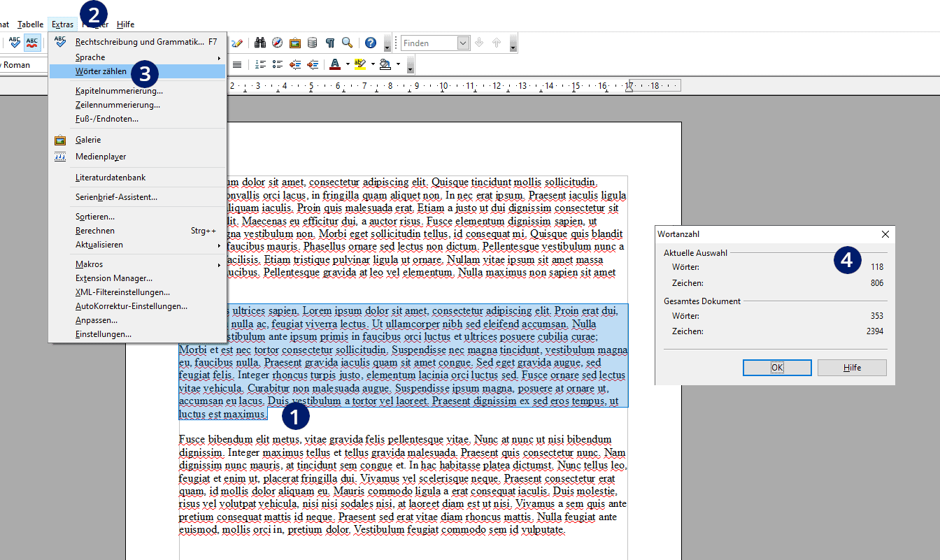Click the Medienplayer icon in the Extras menu

(x=60, y=157)
